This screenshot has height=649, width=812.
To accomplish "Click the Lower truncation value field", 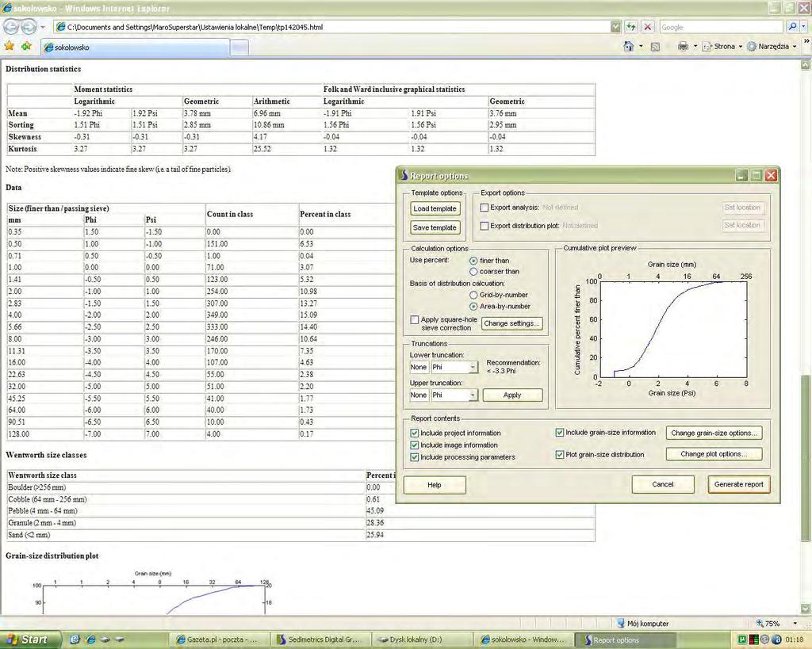I will point(419,368).
